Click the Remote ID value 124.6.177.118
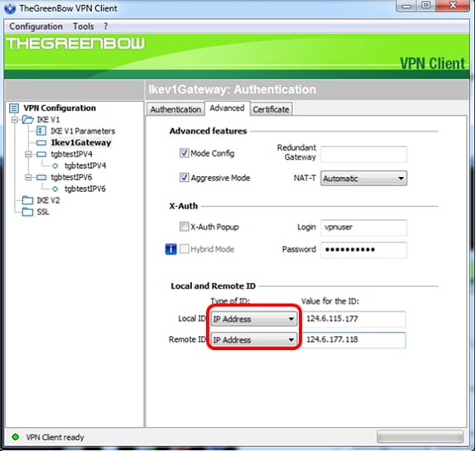The image size is (476, 451). coord(353,339)
